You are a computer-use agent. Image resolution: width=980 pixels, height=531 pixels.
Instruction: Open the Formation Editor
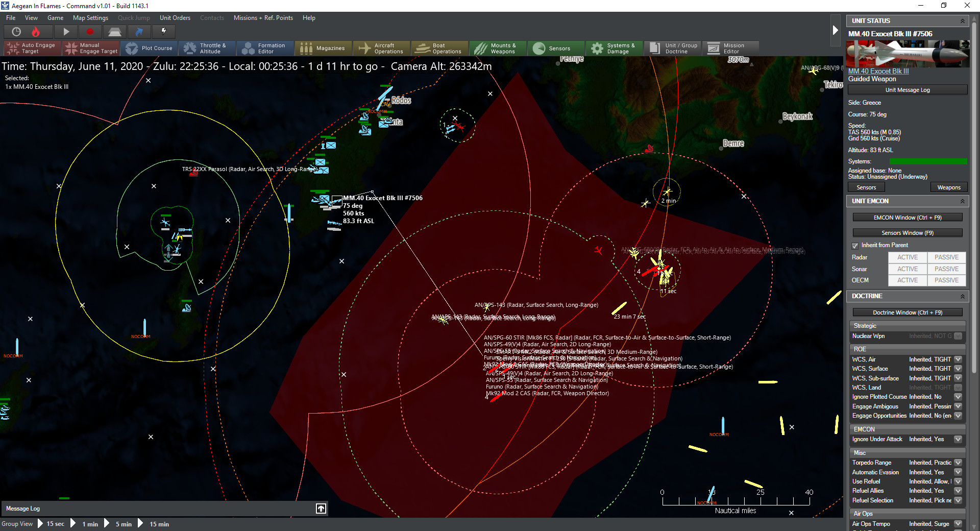[265, 47]
